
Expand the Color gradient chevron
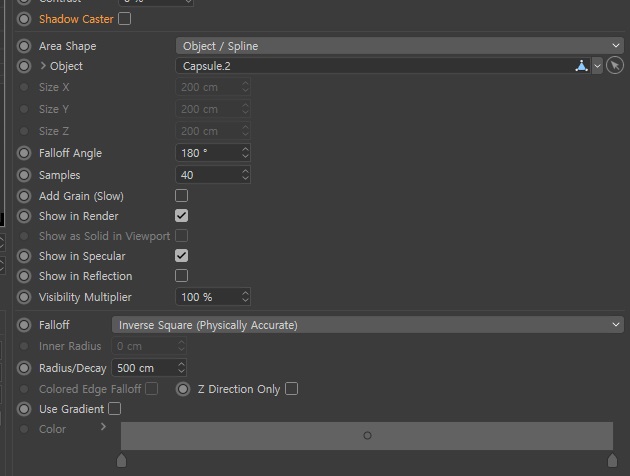(x=103, y=427)
